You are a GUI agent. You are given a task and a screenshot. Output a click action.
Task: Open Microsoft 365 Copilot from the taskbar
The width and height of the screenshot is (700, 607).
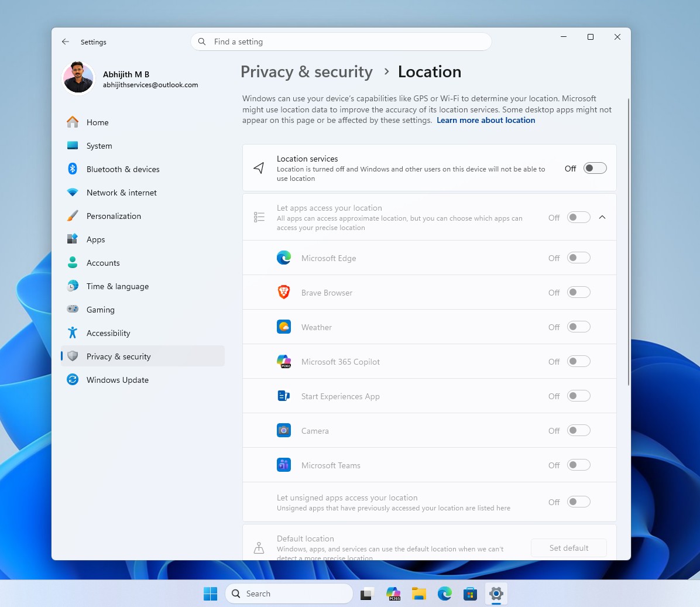click(393, 594)
